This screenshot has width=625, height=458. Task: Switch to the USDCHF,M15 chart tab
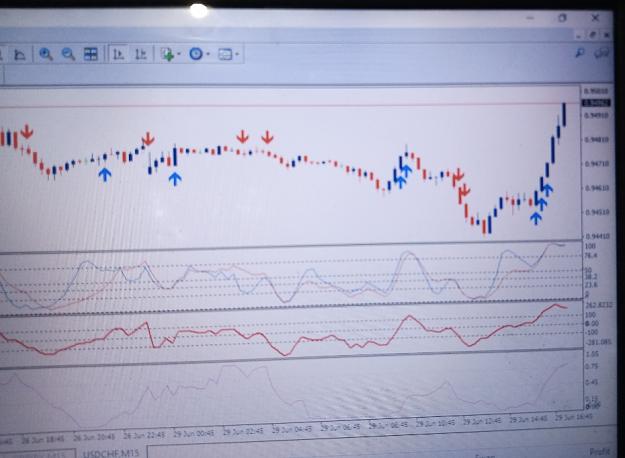pyautogui.click(x=111, y=453)
